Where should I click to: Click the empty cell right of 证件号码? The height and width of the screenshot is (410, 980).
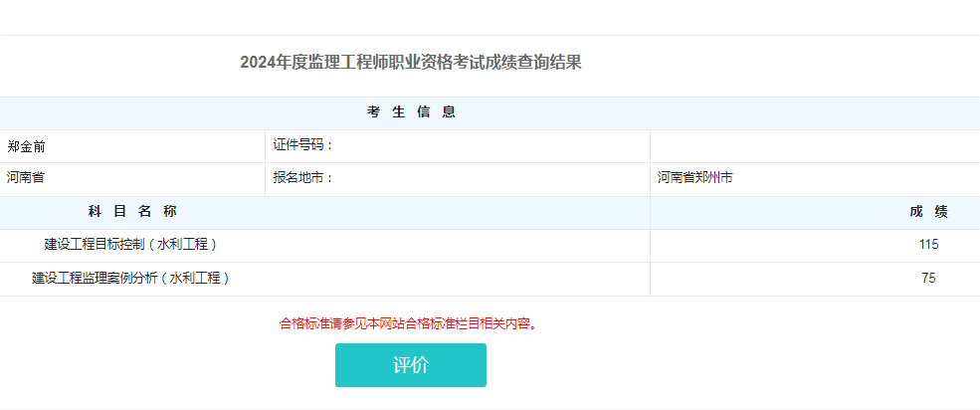[814, 146]
